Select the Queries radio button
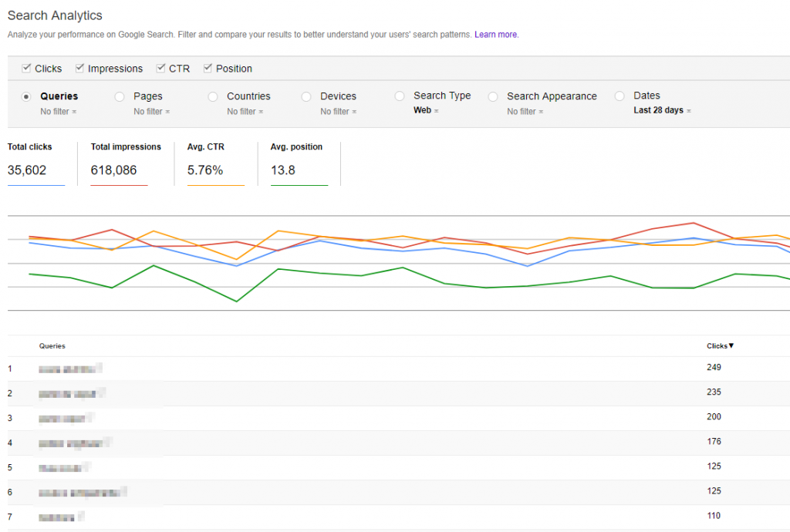Viewport: 790px width, 532px height. click(26, 96)
